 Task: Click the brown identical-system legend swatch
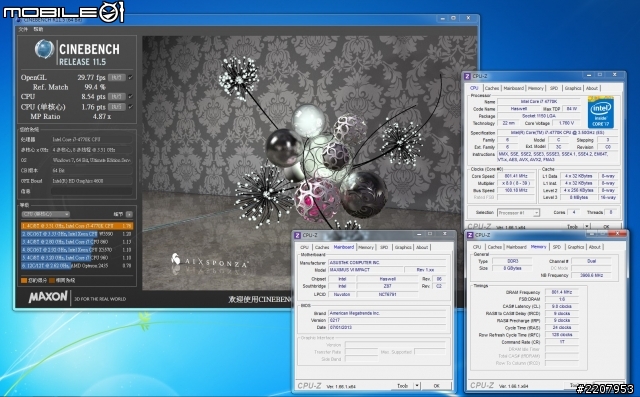tap(52, 280)
